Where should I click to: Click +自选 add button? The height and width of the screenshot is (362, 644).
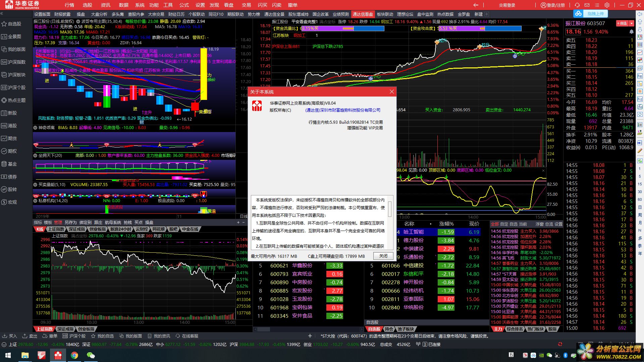pyautogui.click(x=622, y=23)
